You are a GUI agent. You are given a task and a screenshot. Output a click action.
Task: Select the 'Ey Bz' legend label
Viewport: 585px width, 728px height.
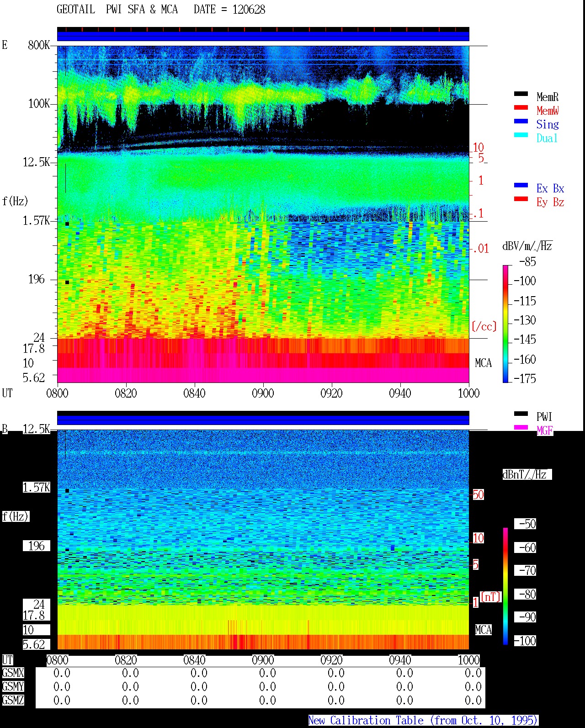pos(550,202)
